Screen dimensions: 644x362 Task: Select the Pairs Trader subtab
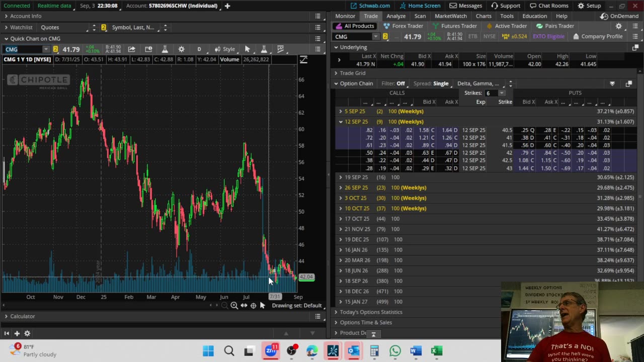[x=555, y=26]
